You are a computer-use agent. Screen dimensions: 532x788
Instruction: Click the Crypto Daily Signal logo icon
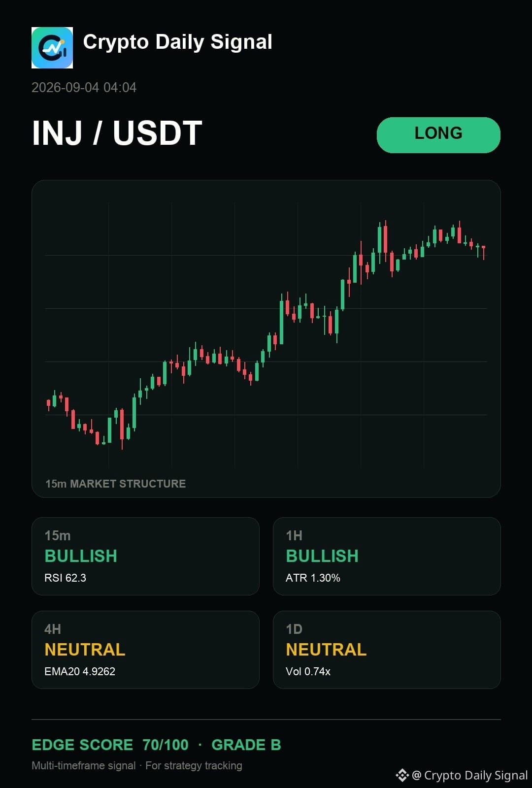click(52, 48)
